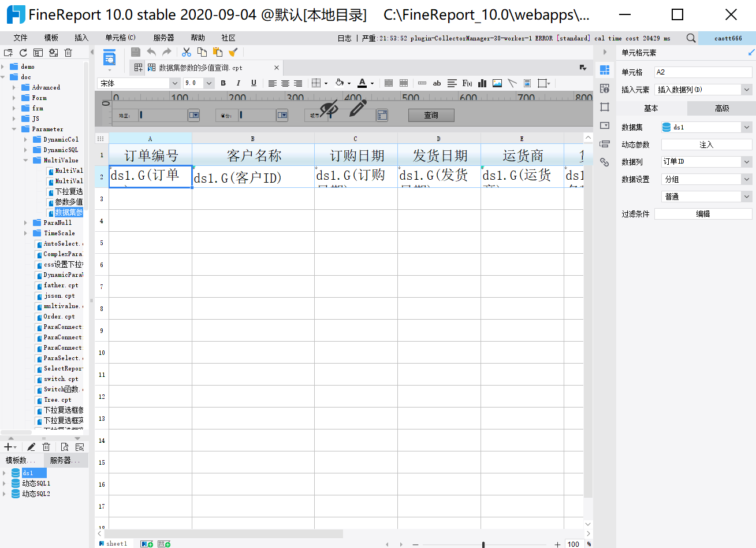Screen dimensions: 756x548
Task: Expand the 动态SQL1 dataset node
Action: tap(4, 483)
